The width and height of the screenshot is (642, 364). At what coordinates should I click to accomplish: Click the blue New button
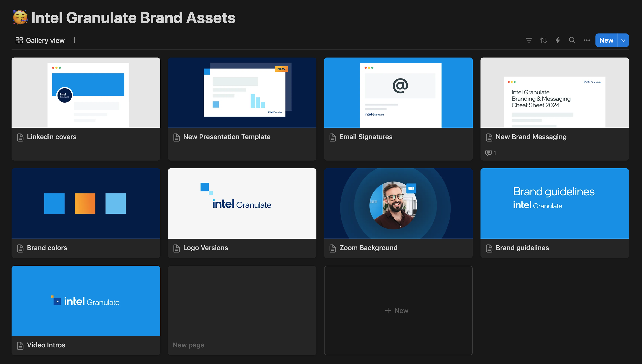606,40
